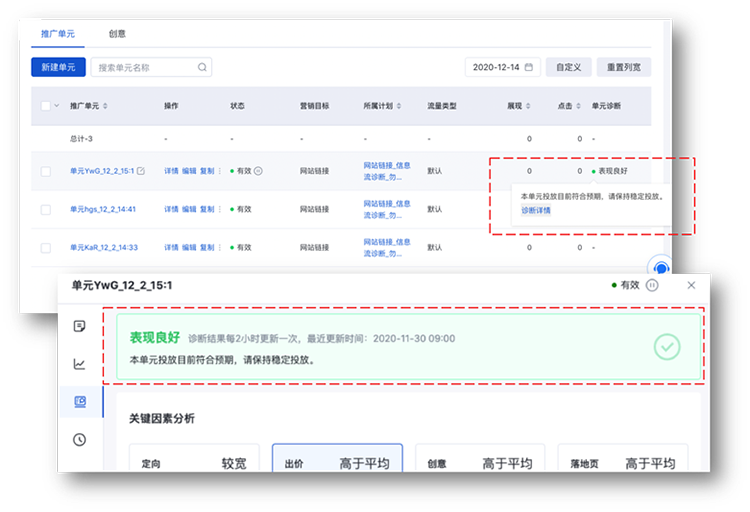
Task: Open the 诊断详情 link in tooltip
Action: 536,211
